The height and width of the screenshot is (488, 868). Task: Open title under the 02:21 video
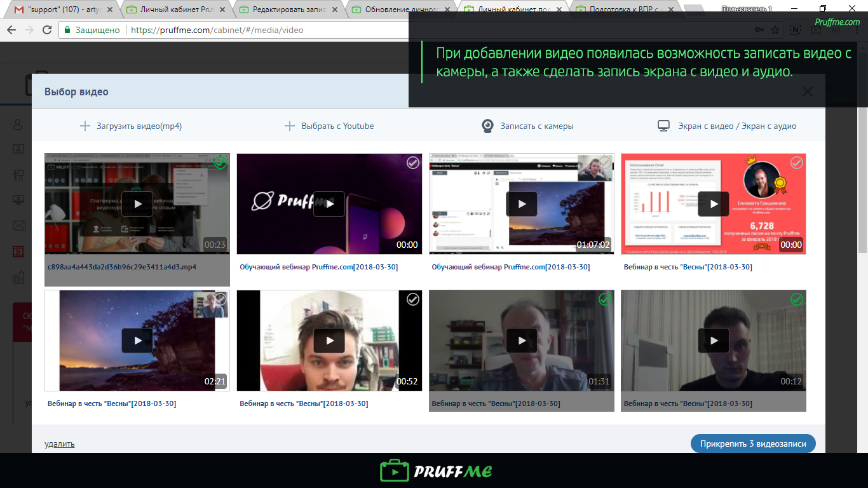(x=112, y=403)
